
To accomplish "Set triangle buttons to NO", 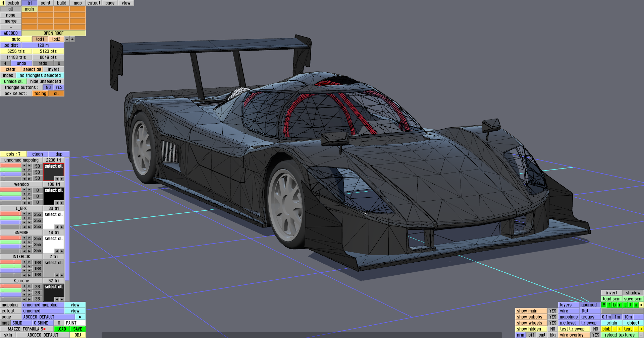I will tap(48, 87).
